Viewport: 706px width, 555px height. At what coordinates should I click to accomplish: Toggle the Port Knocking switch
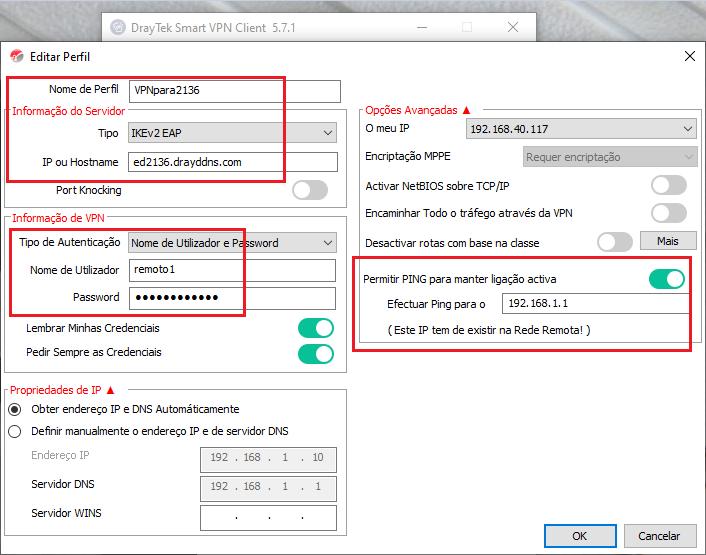pos(309,190)
